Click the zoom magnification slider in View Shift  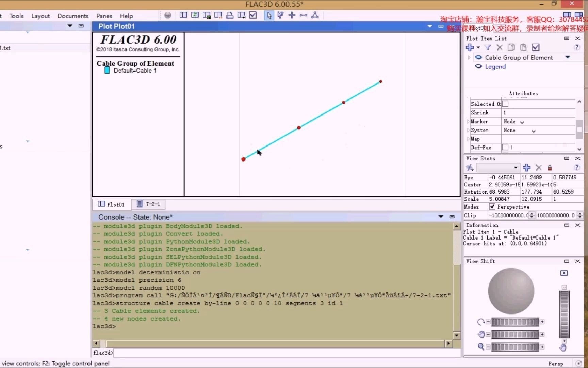(x=515, y=347)
